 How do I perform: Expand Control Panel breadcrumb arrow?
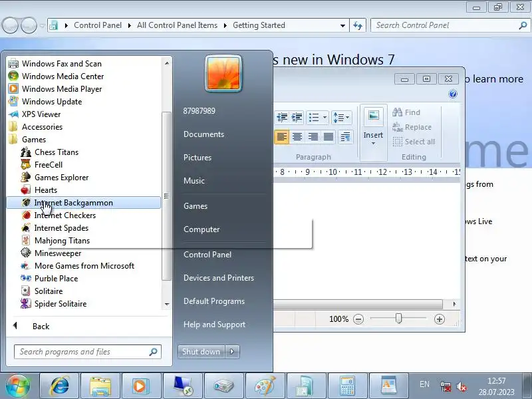[x=130, y=25]
